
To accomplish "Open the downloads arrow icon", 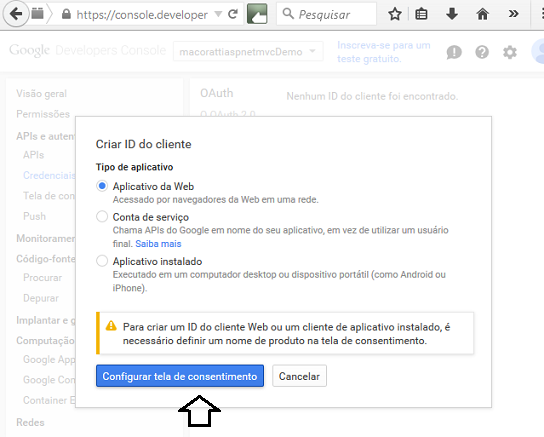I will (x=452, y=14).
